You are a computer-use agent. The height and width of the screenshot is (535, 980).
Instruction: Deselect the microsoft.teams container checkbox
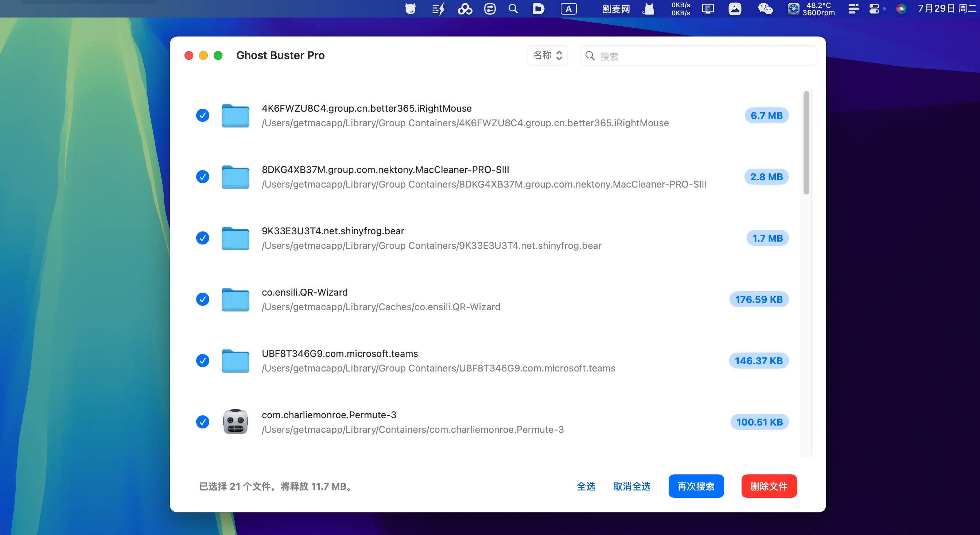point(202,361)
